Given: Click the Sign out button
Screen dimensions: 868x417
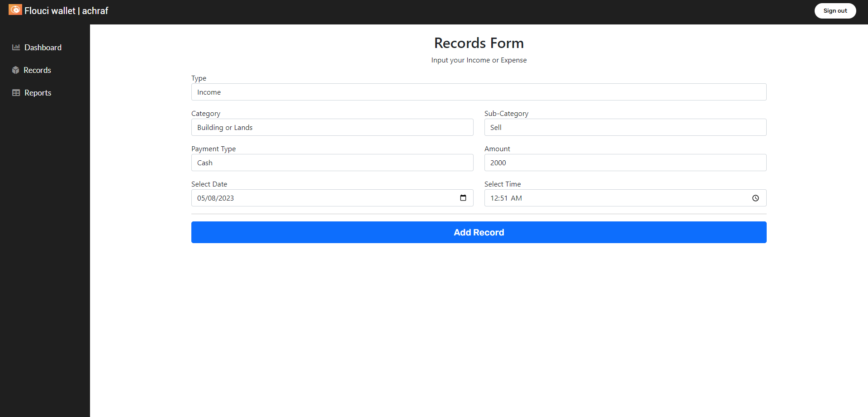Looking at the screenshot, I should coord(835,10).
